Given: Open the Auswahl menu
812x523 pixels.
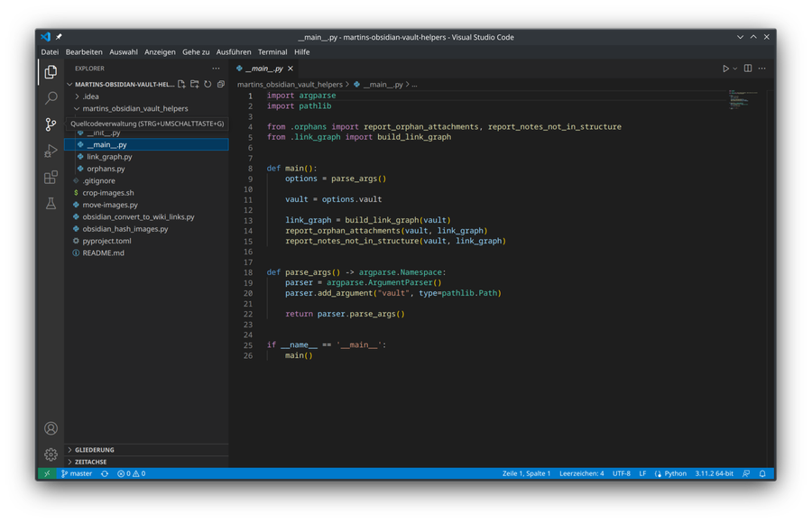Looking at the screenshot, I should pos(124,51).
